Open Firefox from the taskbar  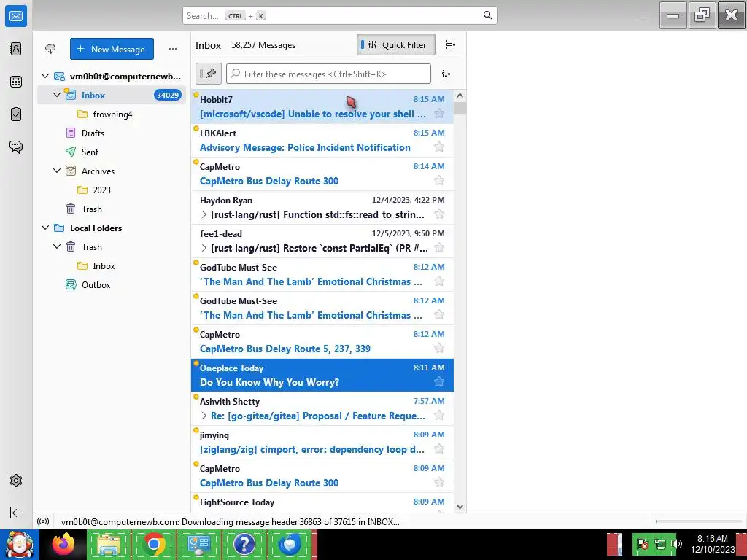click(63, 544)
